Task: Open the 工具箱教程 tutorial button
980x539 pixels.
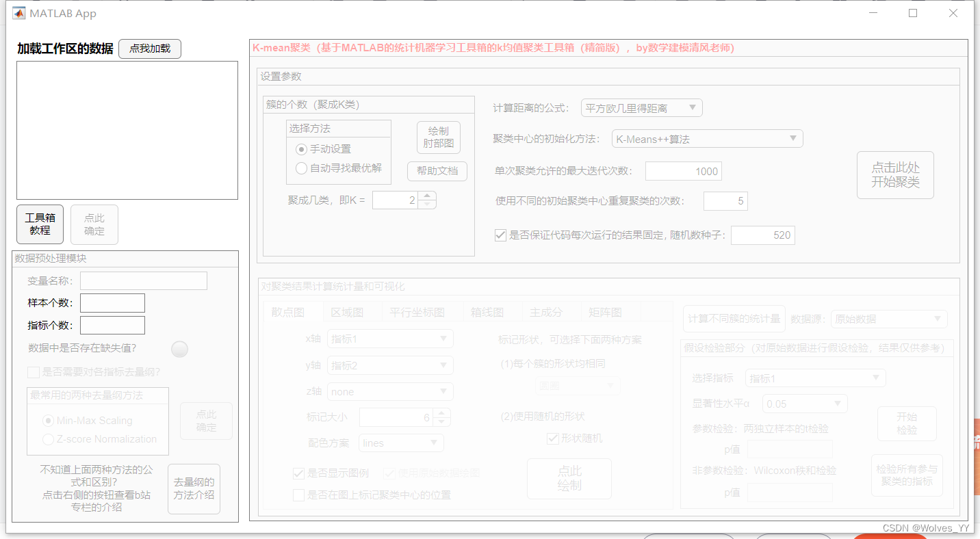Action: coord(40,224)
